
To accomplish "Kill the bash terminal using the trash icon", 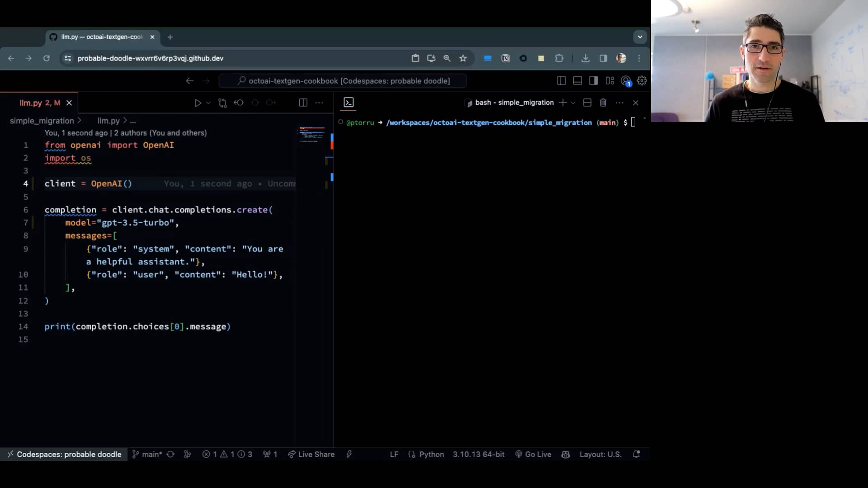I will point(603,103).
